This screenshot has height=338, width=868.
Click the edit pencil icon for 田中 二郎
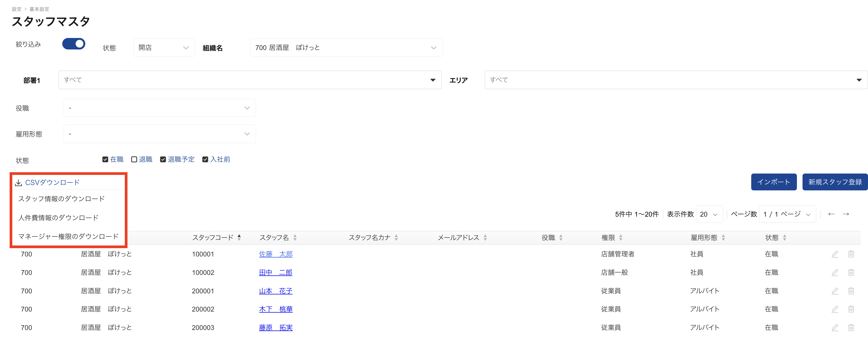click(x=835, y=272)
